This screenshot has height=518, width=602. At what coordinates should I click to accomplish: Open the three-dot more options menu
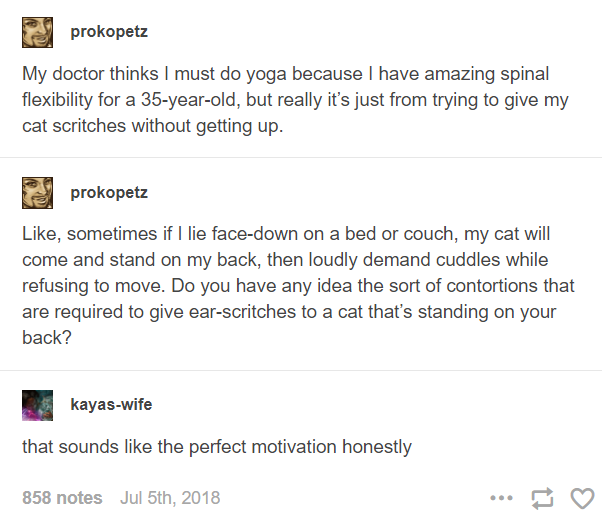(x=501, y=498)
